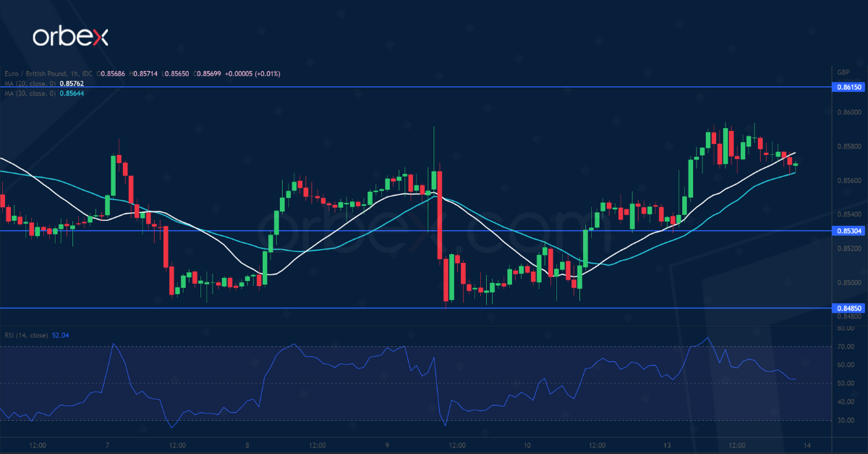Select the MA 30 value 0.85644
This screenshot has height=454, width=868.
72,93
